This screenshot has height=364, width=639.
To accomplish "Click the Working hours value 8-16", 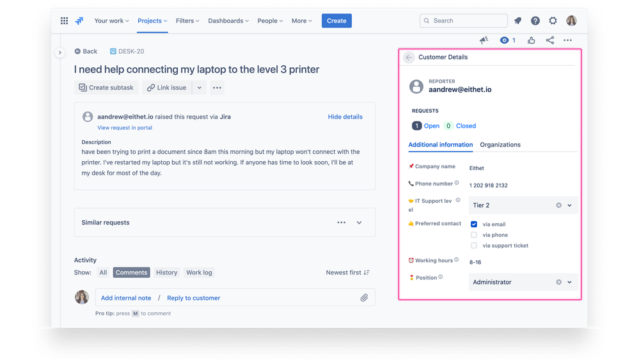I will click(475, 262).
